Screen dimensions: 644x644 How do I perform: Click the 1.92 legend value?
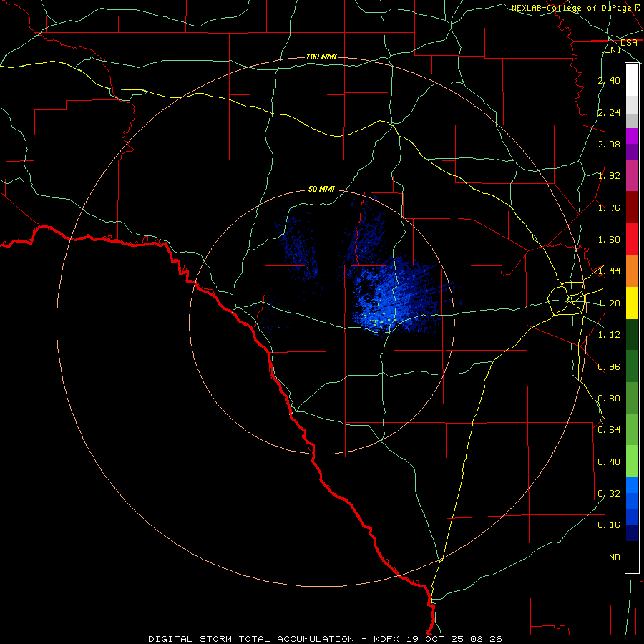(x=609, y=176)
